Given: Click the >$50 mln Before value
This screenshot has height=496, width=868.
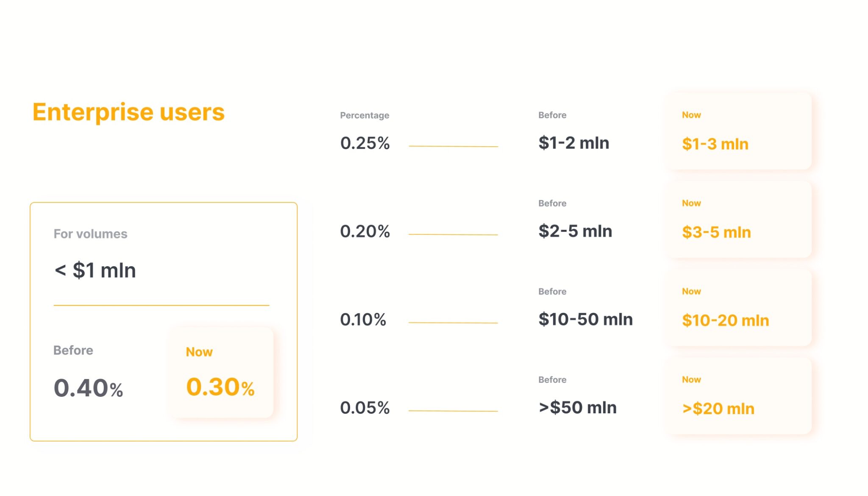Looking at the screenshot, I should 578,408.
